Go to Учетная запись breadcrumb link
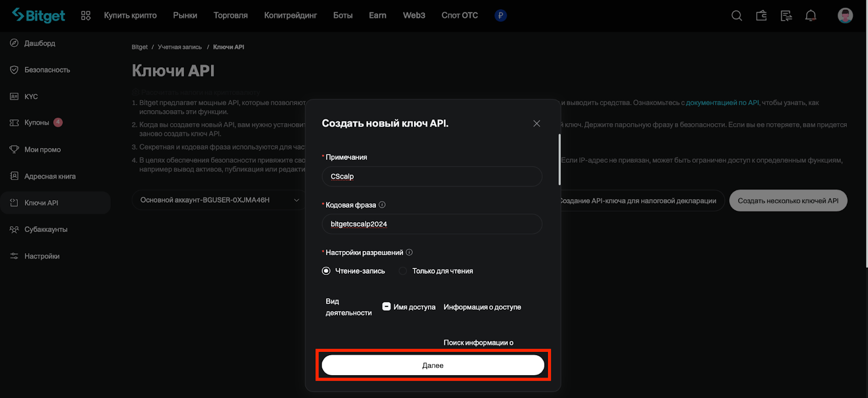The width and height of the screenshot is (868, 398). coord(180,47)
